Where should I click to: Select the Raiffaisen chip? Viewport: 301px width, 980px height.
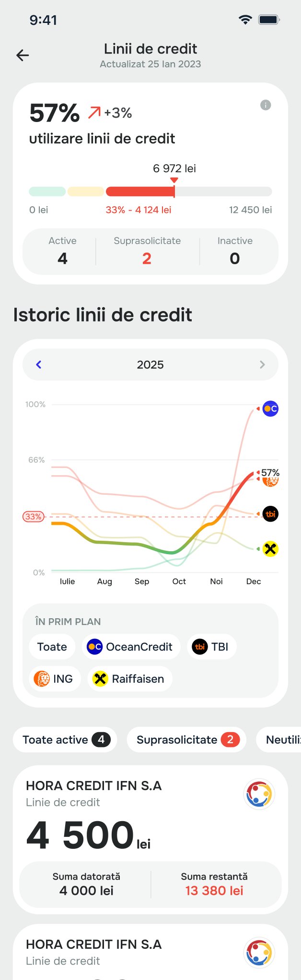click(129, 679)
